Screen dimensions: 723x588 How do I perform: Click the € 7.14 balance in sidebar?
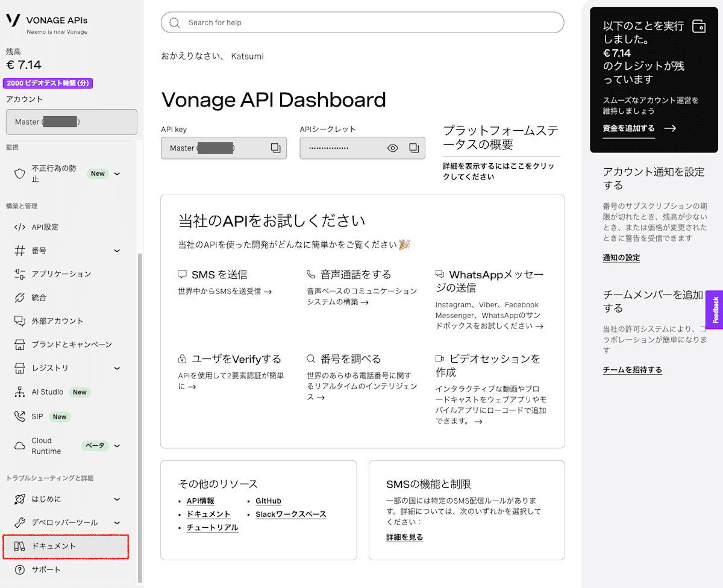[23, 65]
